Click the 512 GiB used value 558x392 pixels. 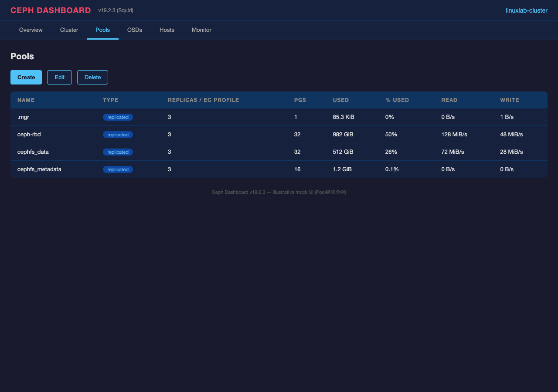click(x=343, y=152)
